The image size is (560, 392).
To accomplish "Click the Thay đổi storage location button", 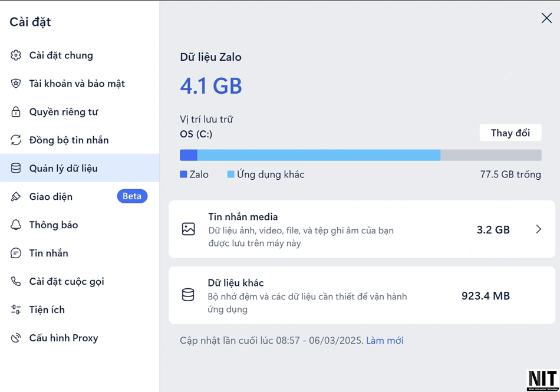I will point(510,133).
